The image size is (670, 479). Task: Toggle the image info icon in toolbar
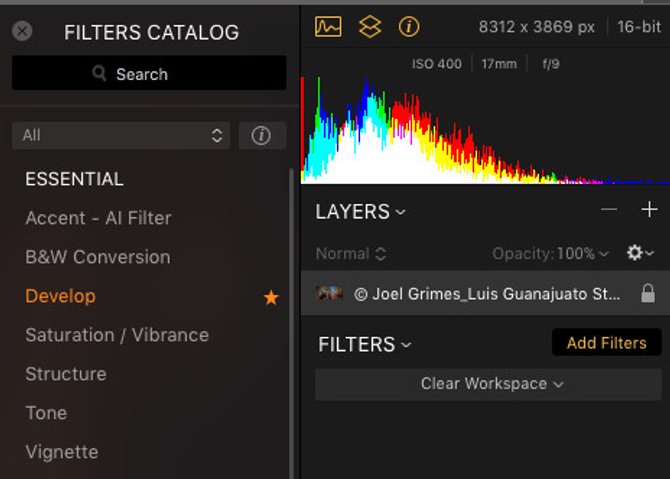coord(409,27)
